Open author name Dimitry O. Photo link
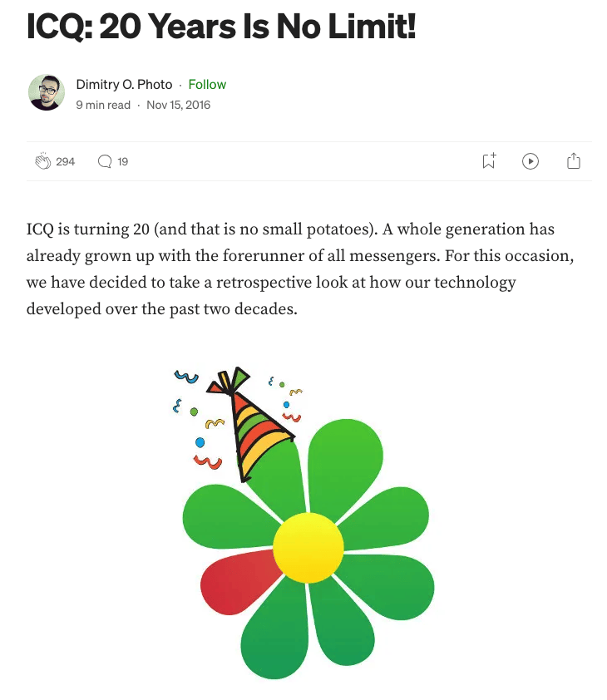The height and width of the screenshot is (700, 607). (x=124, y=84)
